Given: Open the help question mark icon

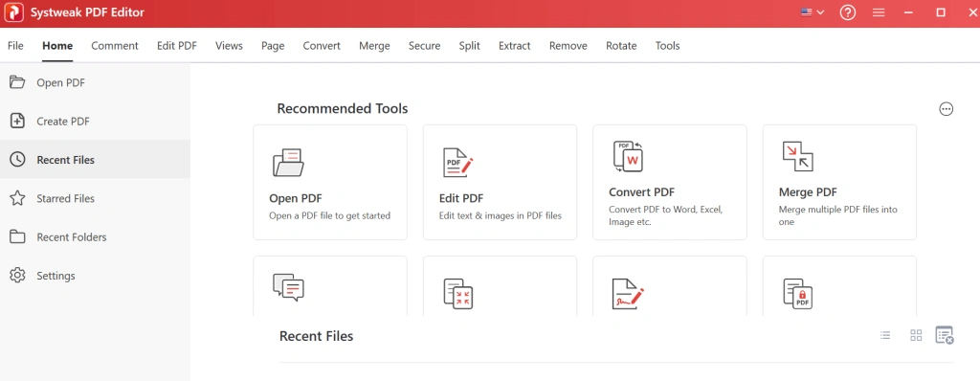Looking at the screenshot, I should pos(848,12).
